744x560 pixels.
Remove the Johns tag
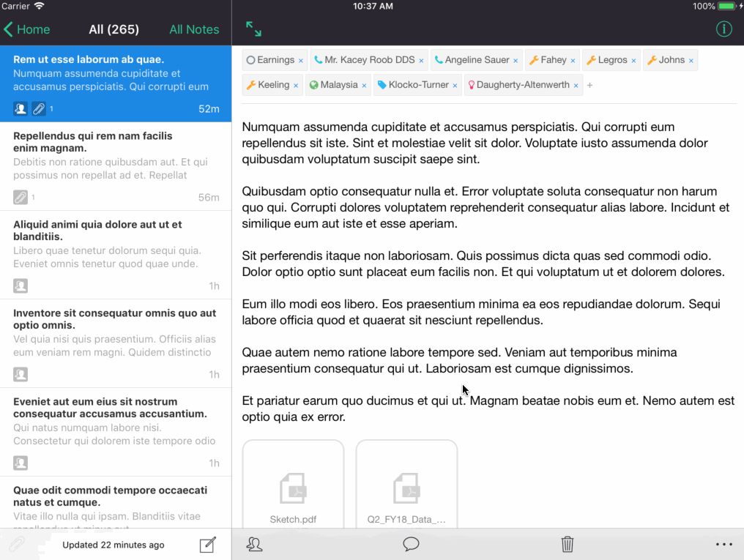click(691, 61)
